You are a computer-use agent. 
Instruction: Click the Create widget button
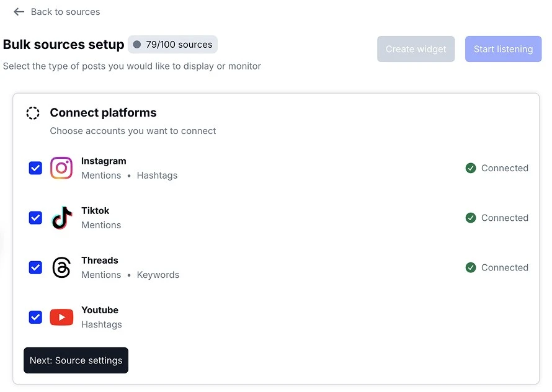coord(416,49)
